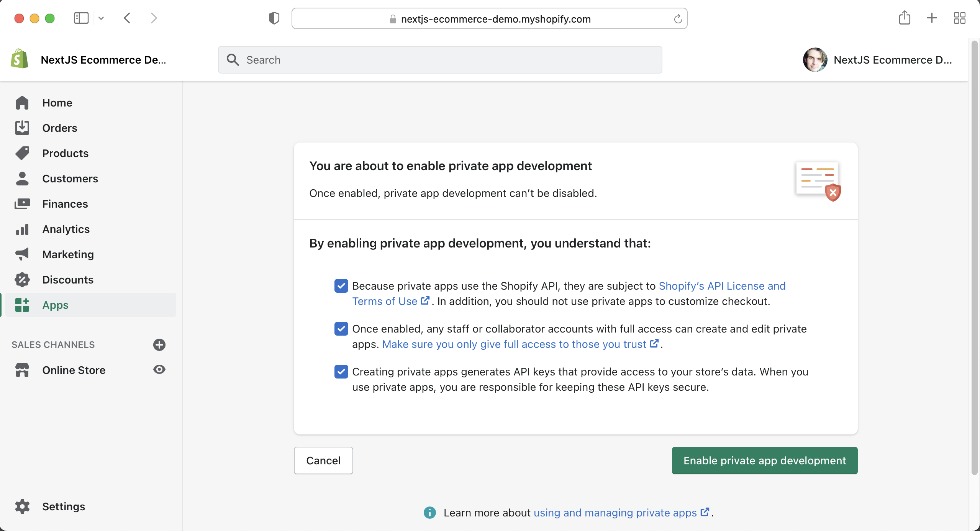Focus the Search input field
The image size is (980, 531).
(x=440, y=60)
